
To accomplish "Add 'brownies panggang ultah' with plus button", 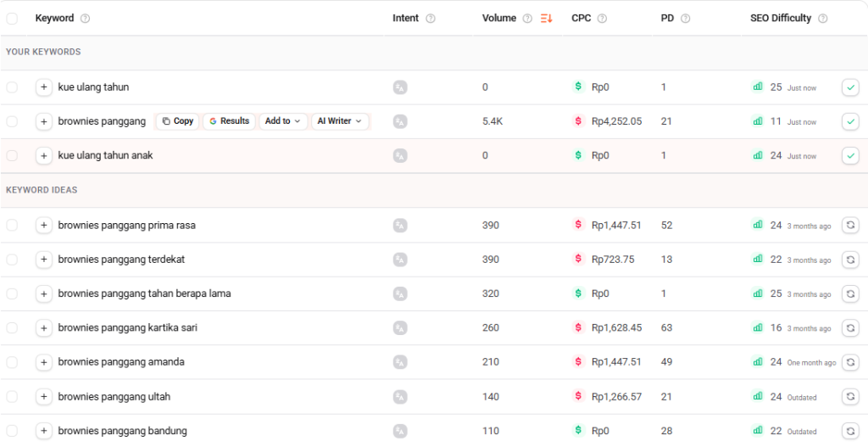I will [x=44, y=397].
